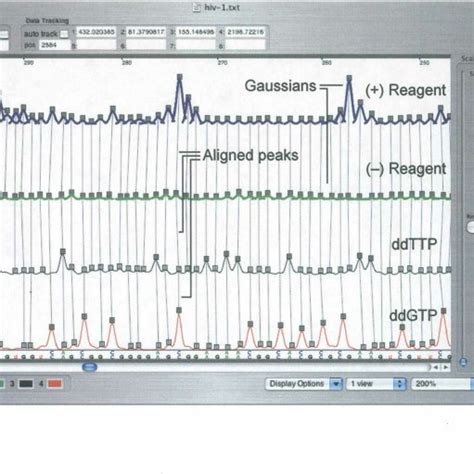Image resolution: width=474 pixels, height=474 pixels.
Task: Click the scroll left arrow
Action: pos(436,367)
